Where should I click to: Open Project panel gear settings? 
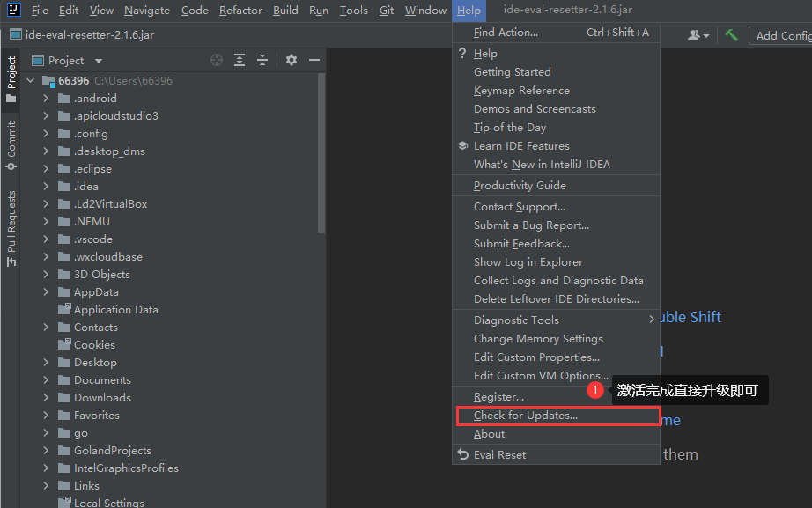[x=292, y=60]
